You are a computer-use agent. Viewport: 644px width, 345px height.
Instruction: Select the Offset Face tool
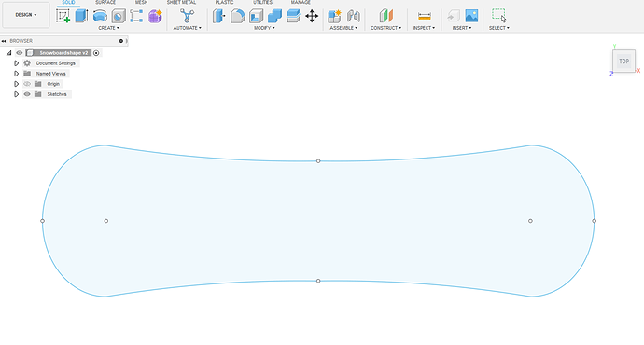293,16
